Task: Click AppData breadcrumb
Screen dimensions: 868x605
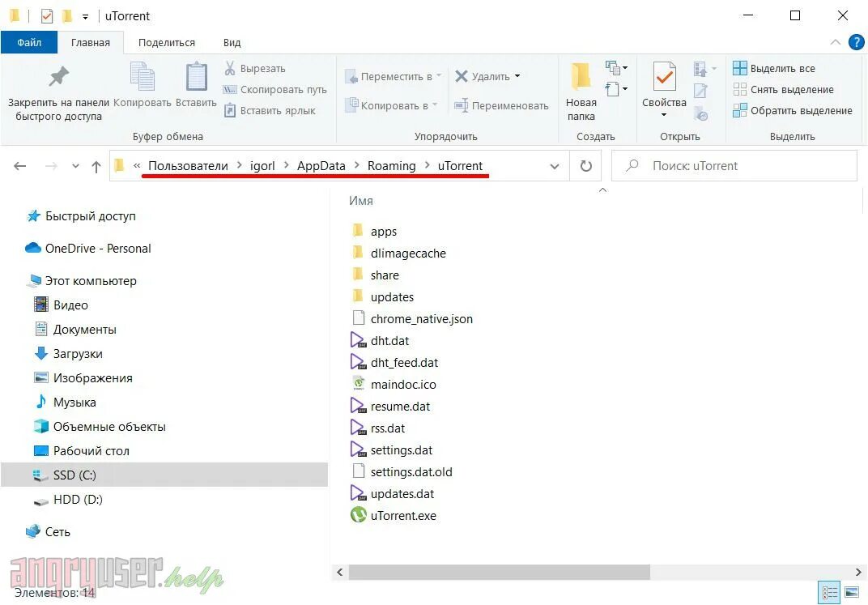Action: (321, 165)
